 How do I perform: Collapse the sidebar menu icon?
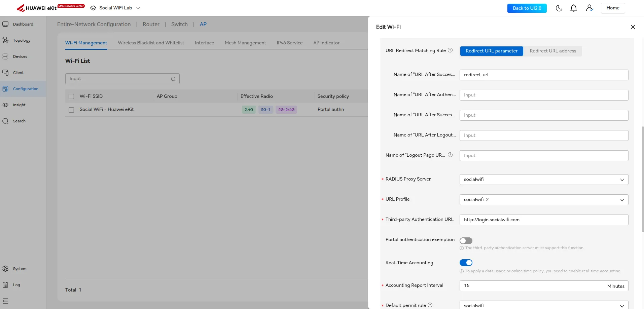pyautogui.click(x=5, y=301)
